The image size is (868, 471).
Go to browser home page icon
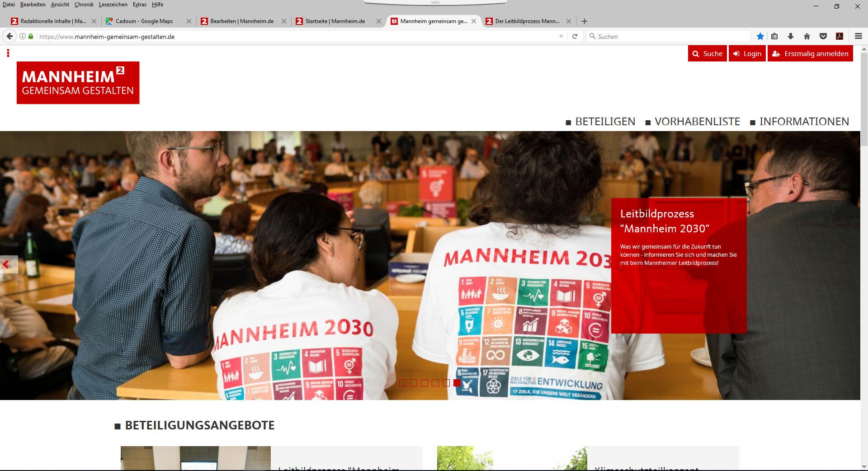tap(807, 37)
